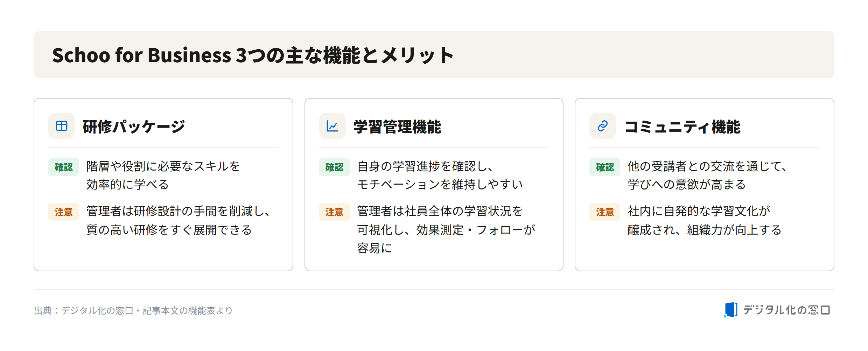Click the デジタル化の窓口 brand name text
The height and width of the screenshot is (351, 868).
point(787,310)
